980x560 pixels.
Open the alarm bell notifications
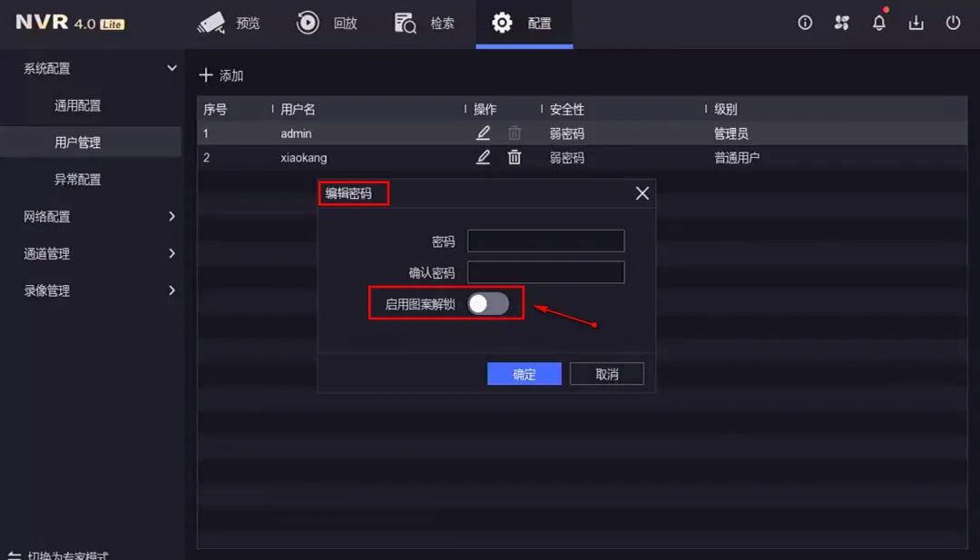[x=878, y=24]
